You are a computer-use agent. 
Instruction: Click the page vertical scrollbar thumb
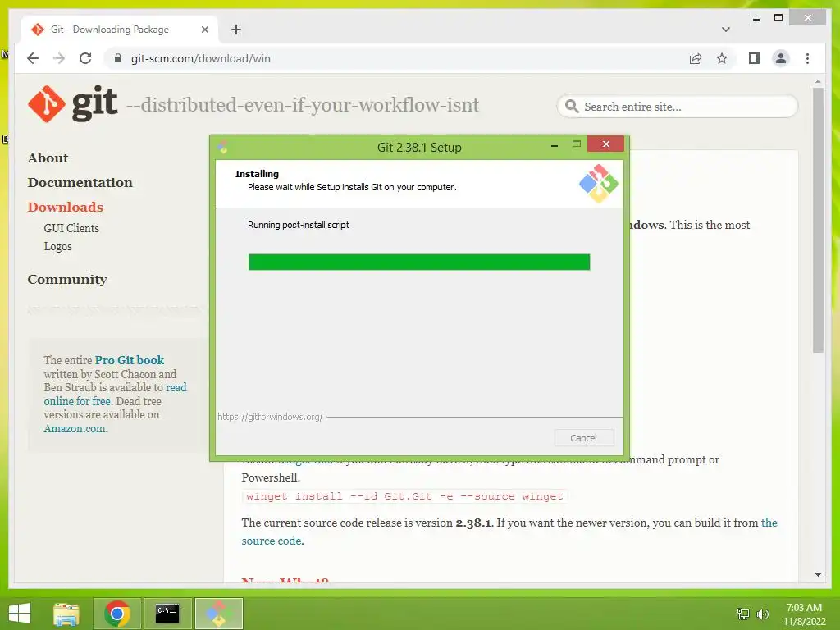[818, 220]
